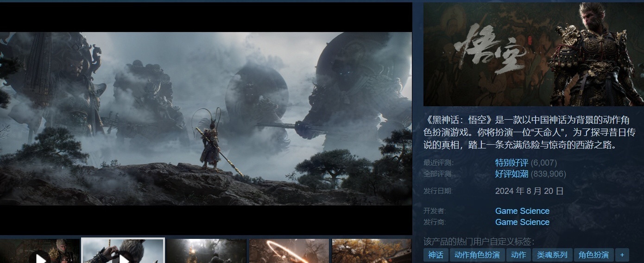The width and height of the screenshot is (644, 263).
Task: Click the 《黑神话：悟空》 game description text
Action: point(530,132)
